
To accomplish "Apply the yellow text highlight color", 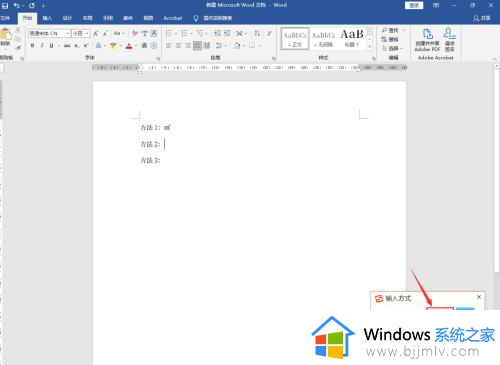I will coord(114,46).
